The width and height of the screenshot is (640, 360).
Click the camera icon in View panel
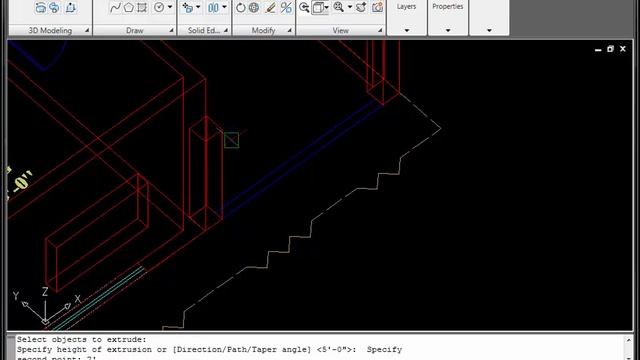pos(377,7)
